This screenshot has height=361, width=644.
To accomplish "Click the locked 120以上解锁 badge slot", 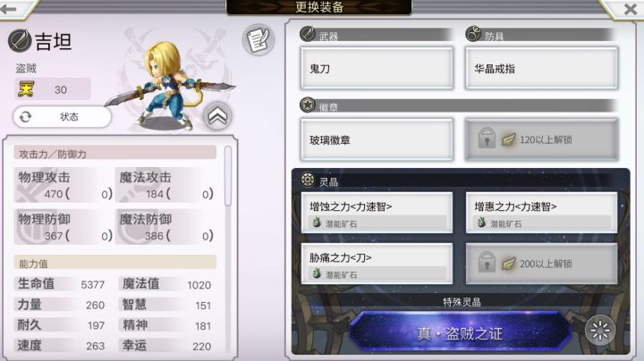I will [x=541, y=139].
